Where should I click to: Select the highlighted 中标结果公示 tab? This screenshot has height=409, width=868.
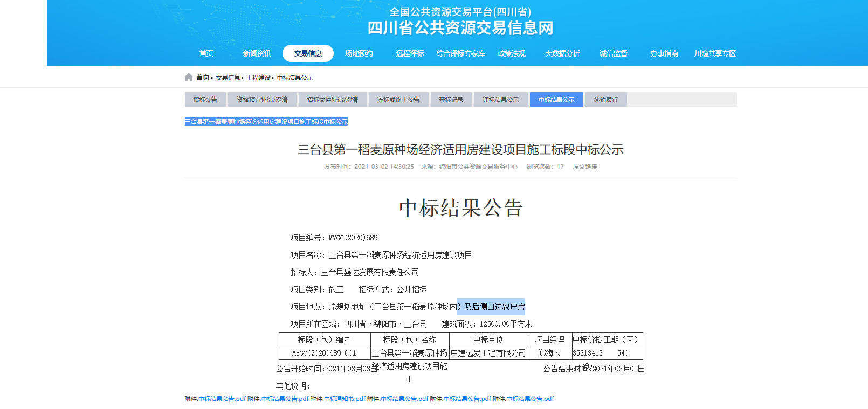click(x=556, y=100)
